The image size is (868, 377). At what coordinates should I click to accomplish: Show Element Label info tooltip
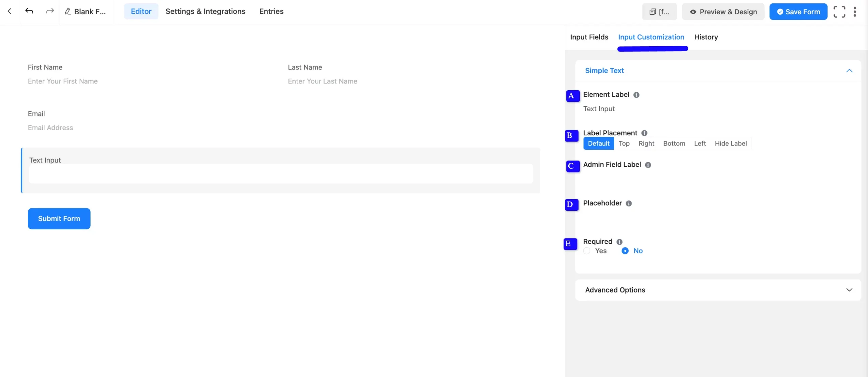pos(636,95)
